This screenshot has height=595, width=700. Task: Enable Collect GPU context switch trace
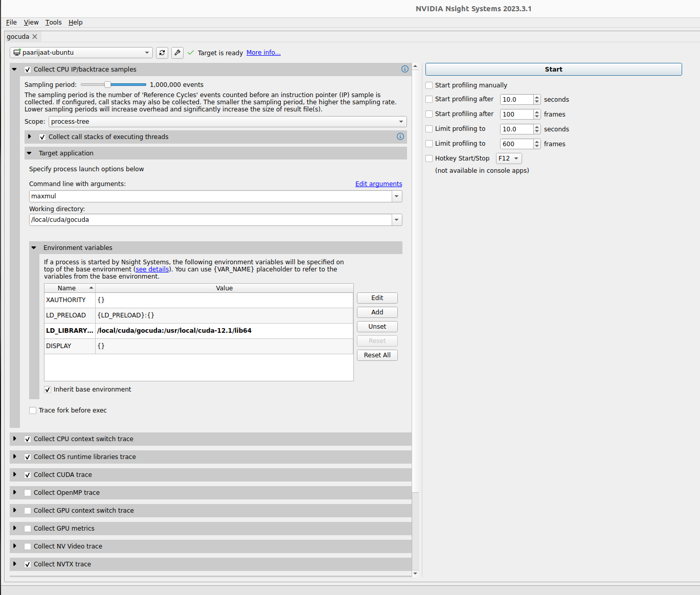point(28,511)
